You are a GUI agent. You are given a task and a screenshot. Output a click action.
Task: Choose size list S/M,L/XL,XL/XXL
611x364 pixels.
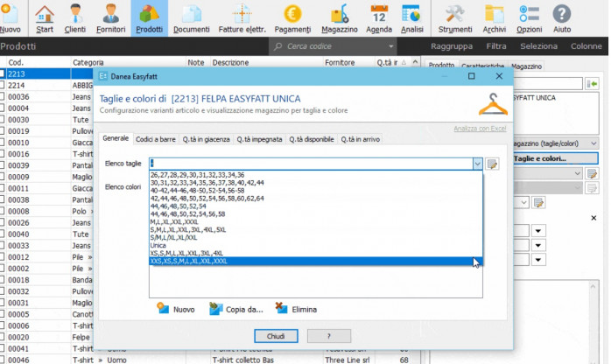tap(316, 237)
